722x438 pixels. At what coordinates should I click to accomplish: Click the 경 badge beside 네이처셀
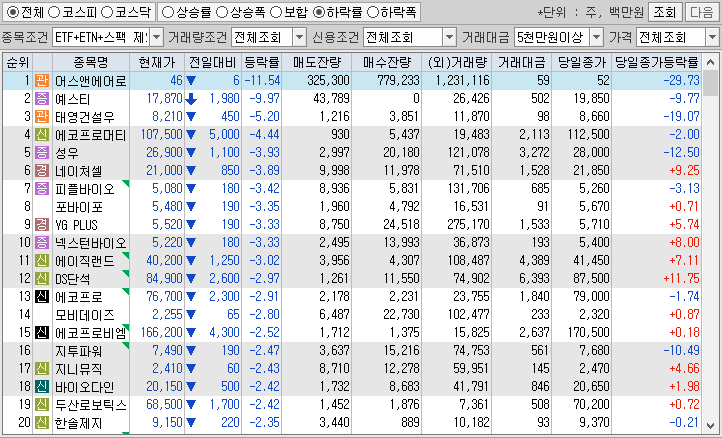pyautogui.click(x=42, y=170)
